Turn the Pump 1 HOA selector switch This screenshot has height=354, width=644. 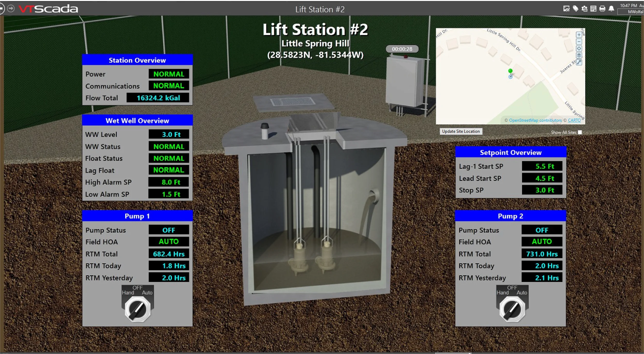[x=138, y=309]
